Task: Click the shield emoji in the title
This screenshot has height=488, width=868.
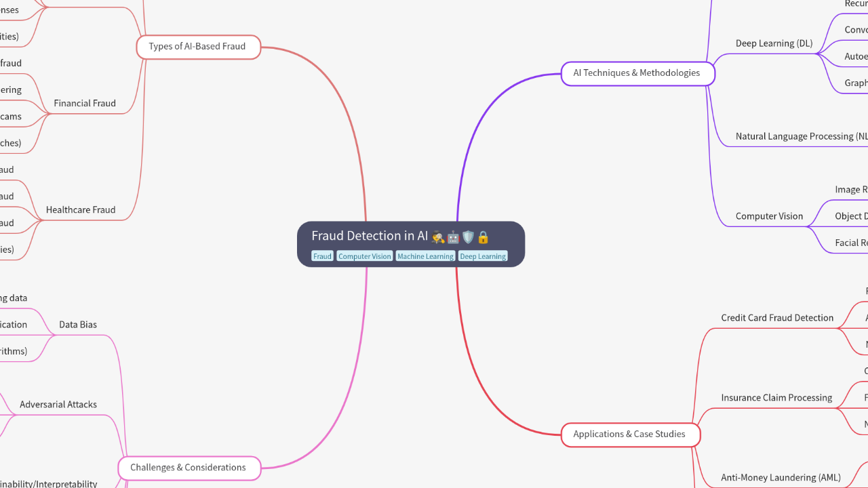Action: pyautogui.click(x=468, y=237)
